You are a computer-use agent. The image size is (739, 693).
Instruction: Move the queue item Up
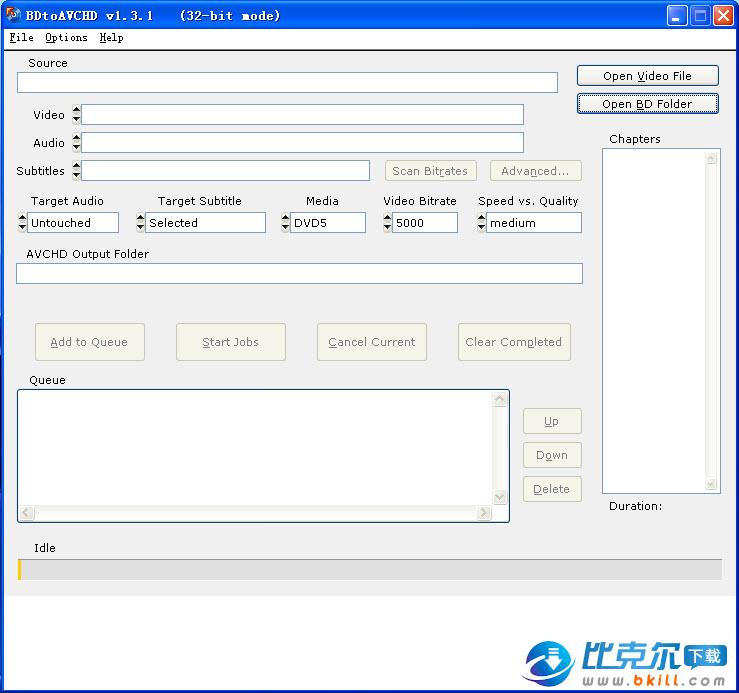(x=552, y=421)
